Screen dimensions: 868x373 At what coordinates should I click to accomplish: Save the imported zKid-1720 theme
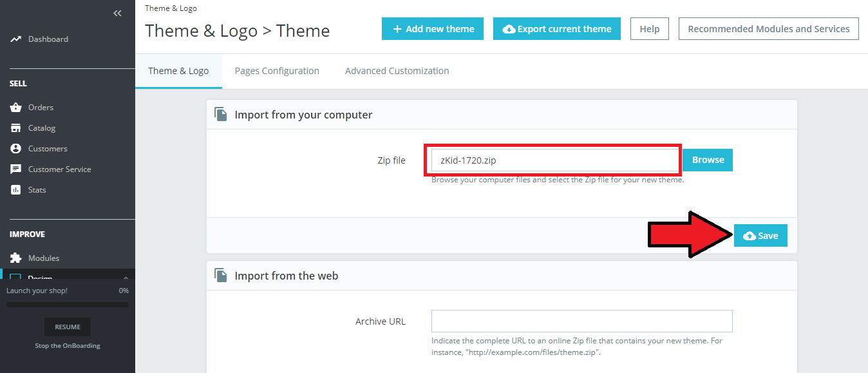click(x=760, y=235)
